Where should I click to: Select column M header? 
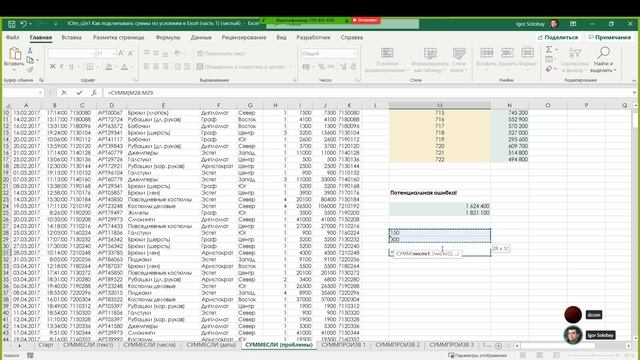pyautogui.click(x=440, y=105)
